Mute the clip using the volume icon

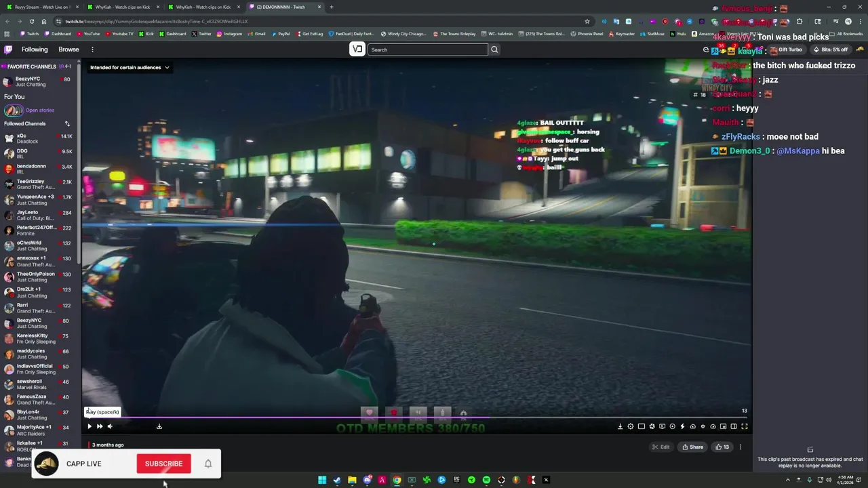click(x=110, y=426)
